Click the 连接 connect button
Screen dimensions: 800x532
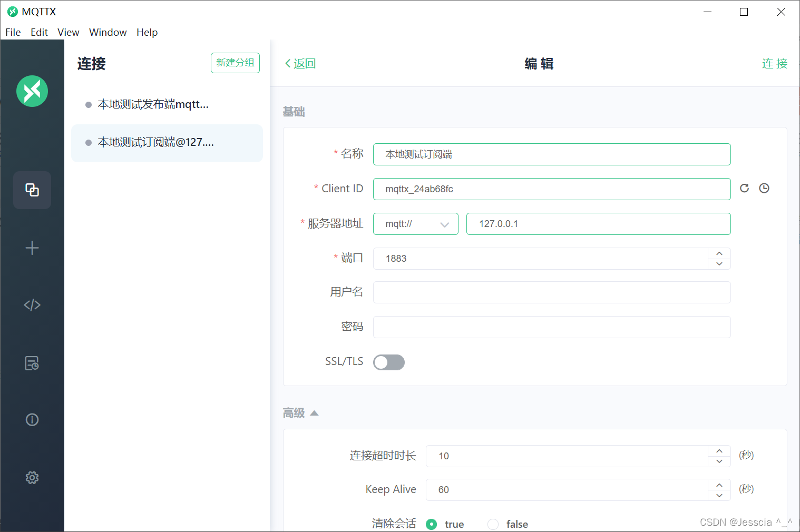[x=775, y=64]
